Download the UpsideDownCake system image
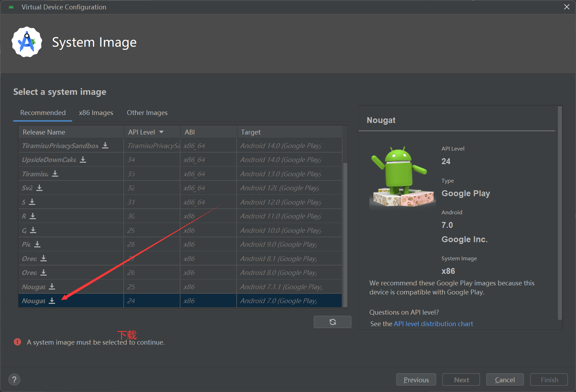 click(x=83, y=159)
